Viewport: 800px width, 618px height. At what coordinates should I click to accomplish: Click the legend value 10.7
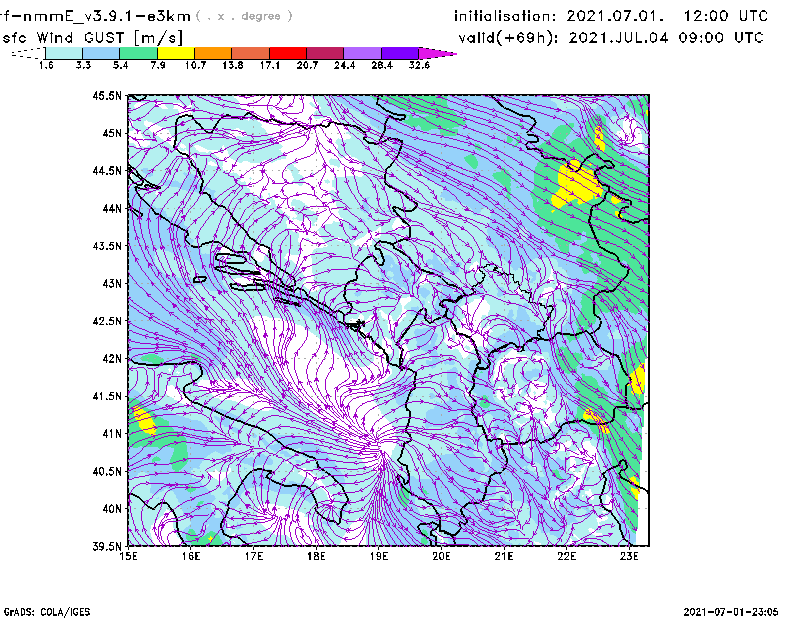195,65
